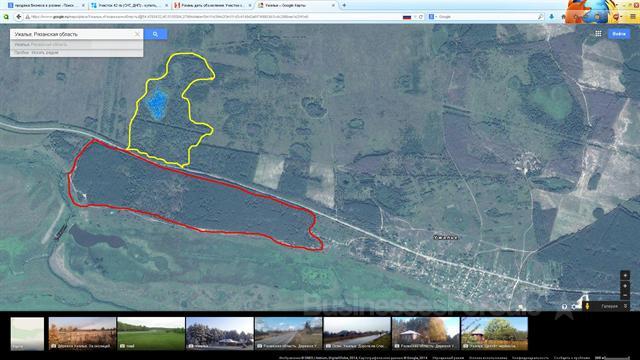640x360 pixels.
Task: Click the blue sign-in button
Action: pyautogui.click(x=619, y=34)
